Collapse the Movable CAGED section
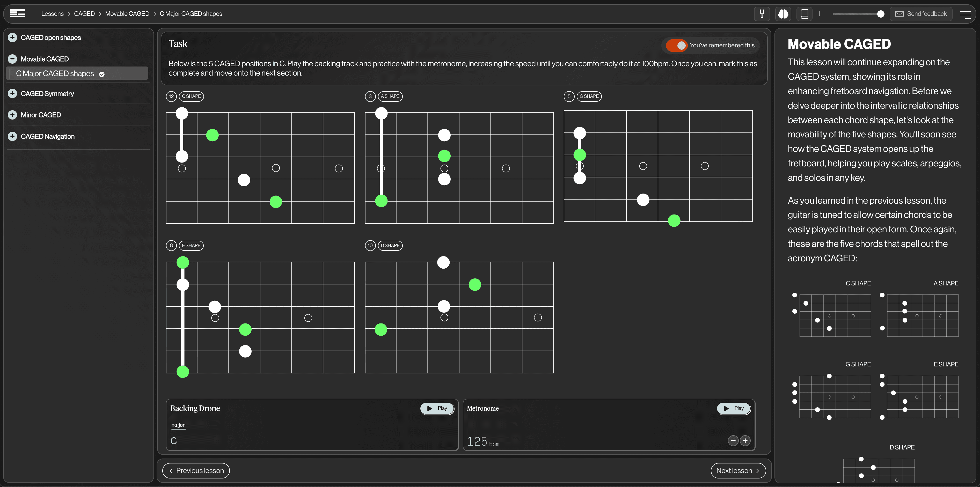 13,59
